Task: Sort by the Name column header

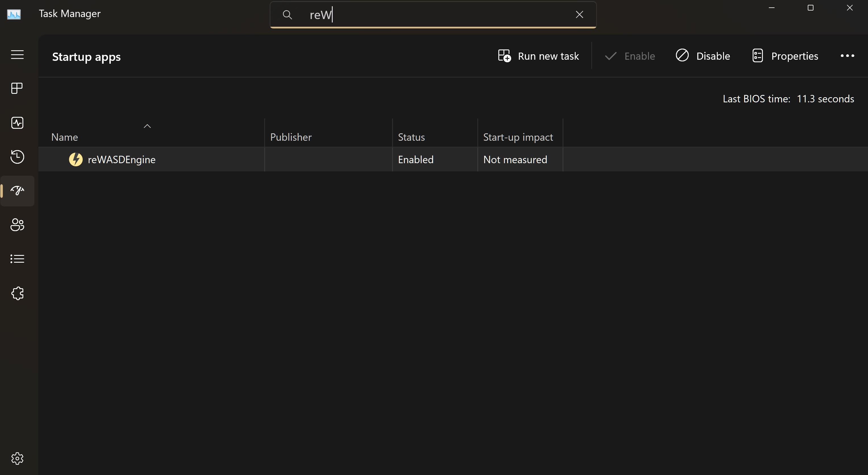Action: tap(65, 137)
